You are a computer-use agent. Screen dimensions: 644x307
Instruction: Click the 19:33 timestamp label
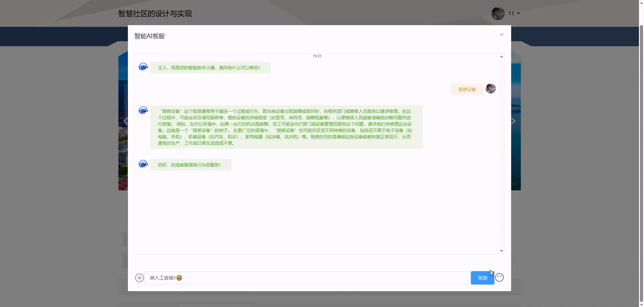pos(317,56)
